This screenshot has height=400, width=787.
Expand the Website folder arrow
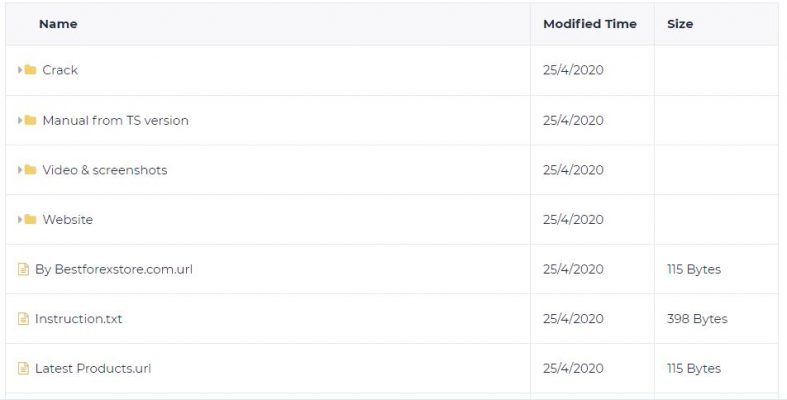20,219
